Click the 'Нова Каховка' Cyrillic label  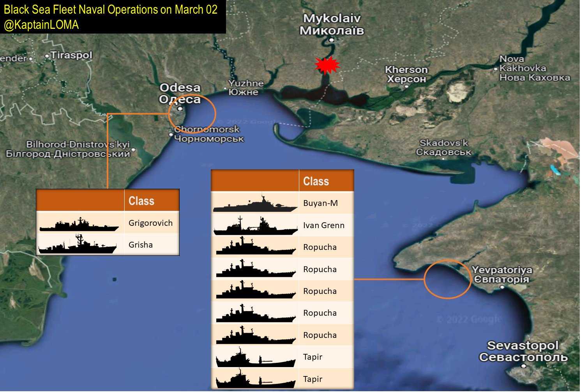535,77
